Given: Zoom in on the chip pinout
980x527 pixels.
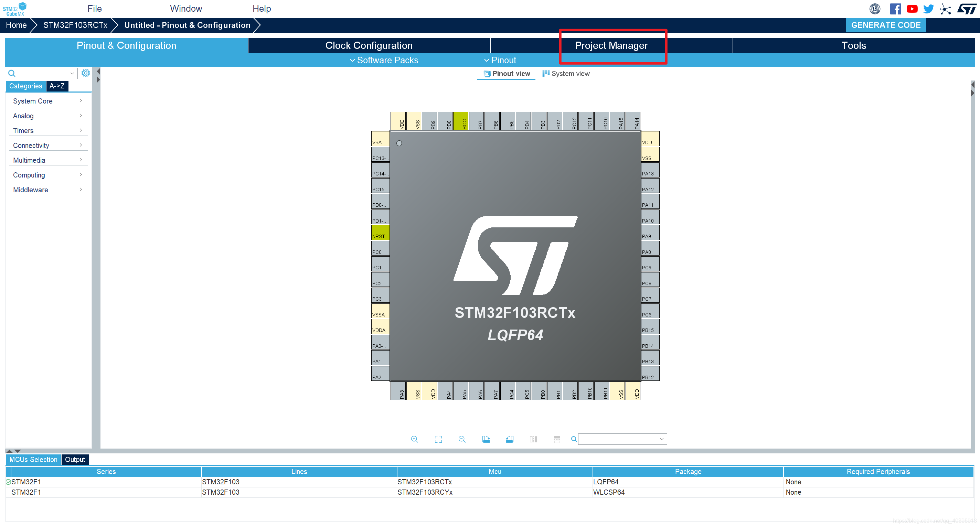Looking at the screenshot, I should (414, 439).
